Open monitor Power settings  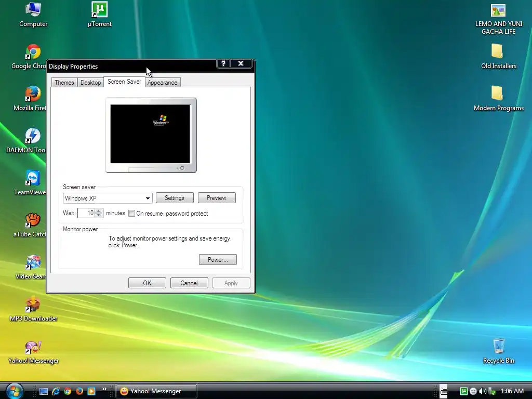[x=218, y=260]
